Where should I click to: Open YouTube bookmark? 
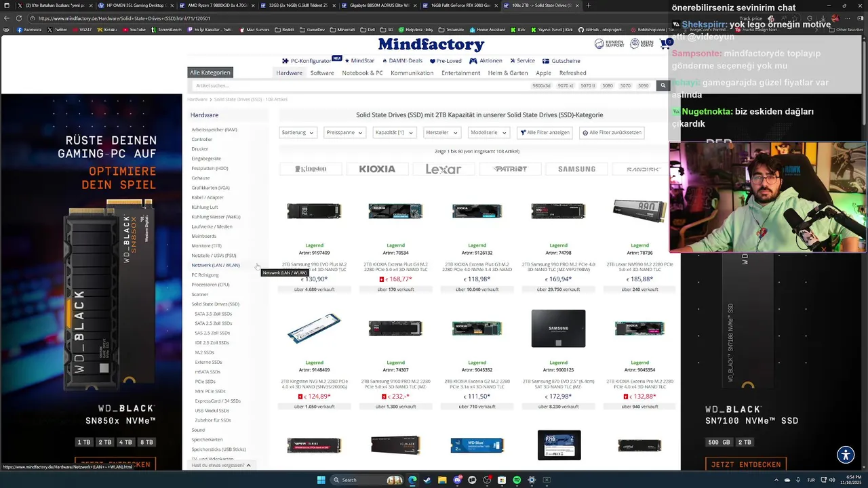pos(134,30)
